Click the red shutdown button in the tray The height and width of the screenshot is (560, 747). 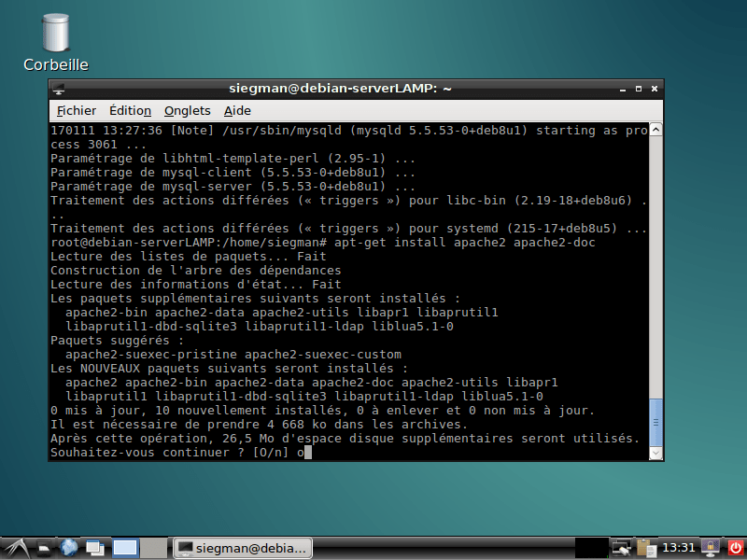click(x=736, y=547)
